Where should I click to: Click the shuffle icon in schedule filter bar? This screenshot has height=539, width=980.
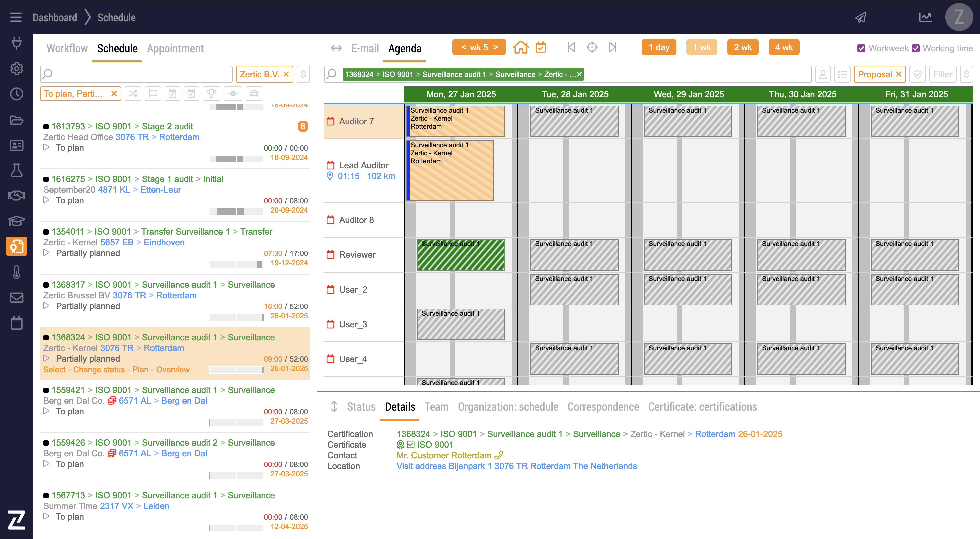coord(133,94)
